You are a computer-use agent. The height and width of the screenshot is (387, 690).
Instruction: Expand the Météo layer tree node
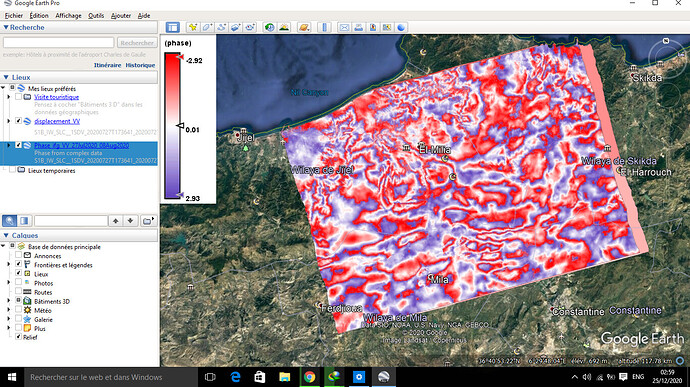point(8,310)
